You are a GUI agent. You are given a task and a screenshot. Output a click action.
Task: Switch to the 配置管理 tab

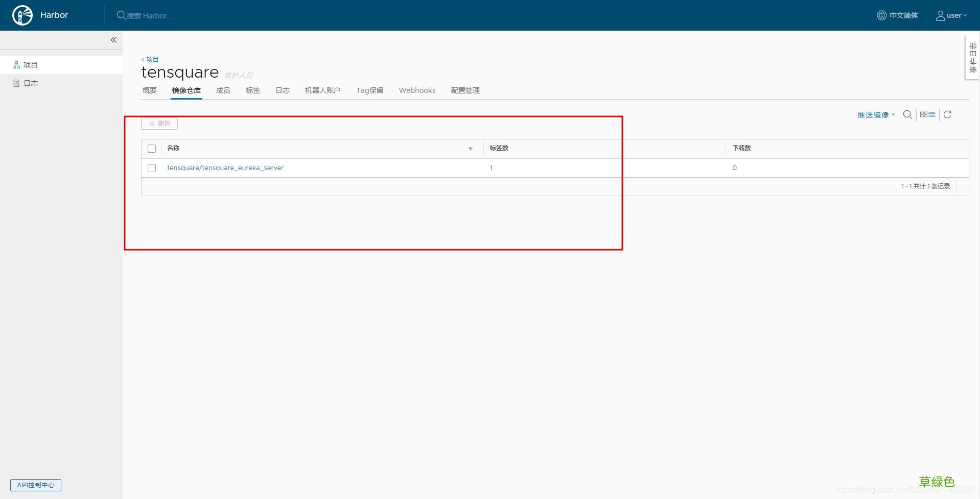(465, 90)
